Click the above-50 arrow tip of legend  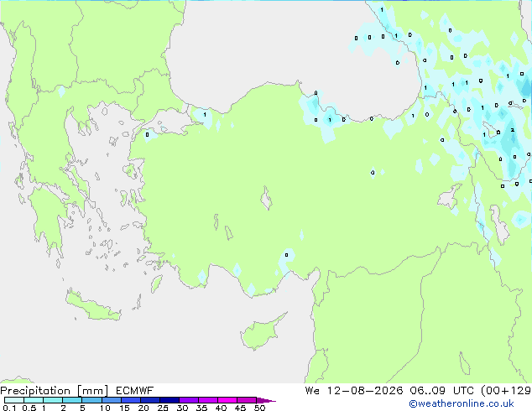266,400
